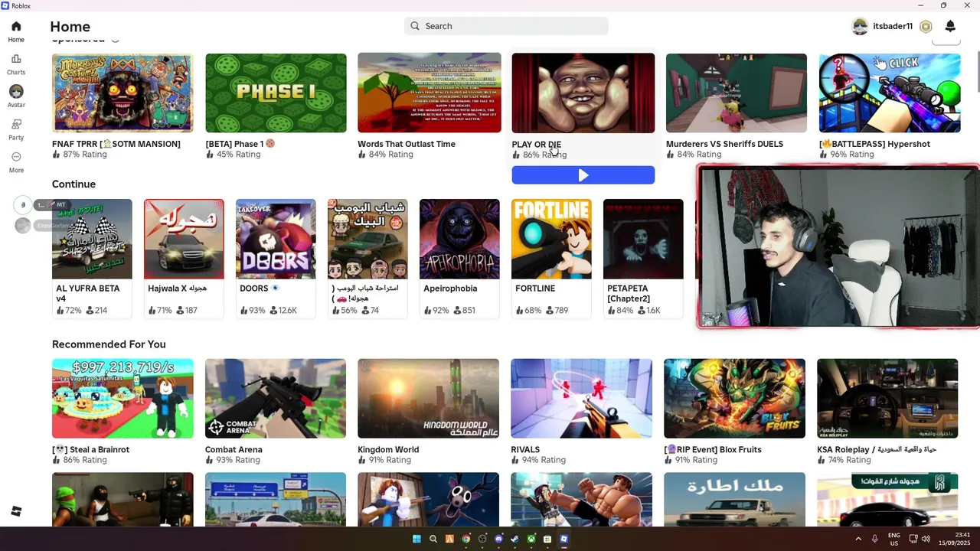The height and width of the screenshot is (551, 980).
Task: Click the "RIVALS" game title text
Action: coord(525,450)
